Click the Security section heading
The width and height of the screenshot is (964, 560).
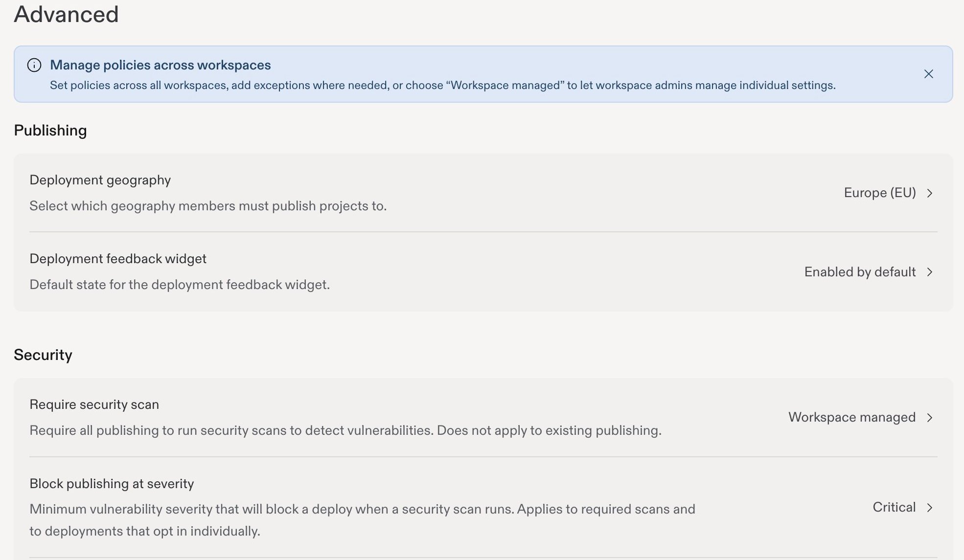[43, 355]
